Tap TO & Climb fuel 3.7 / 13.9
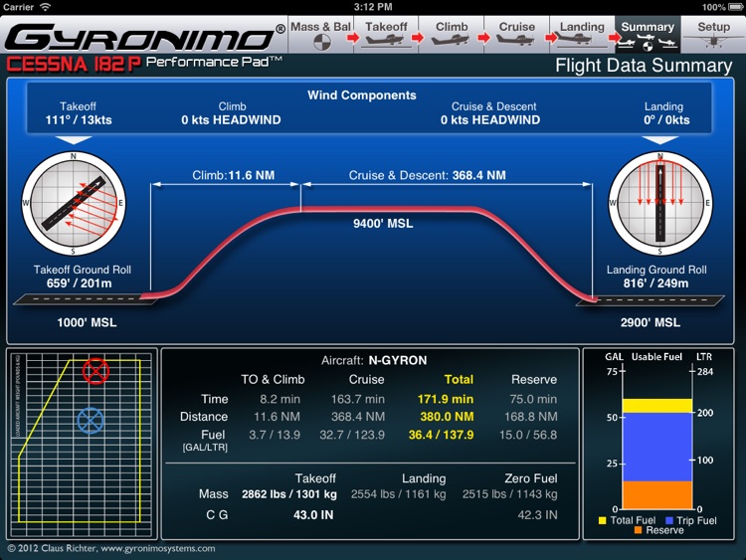 (x=275, y=435)
